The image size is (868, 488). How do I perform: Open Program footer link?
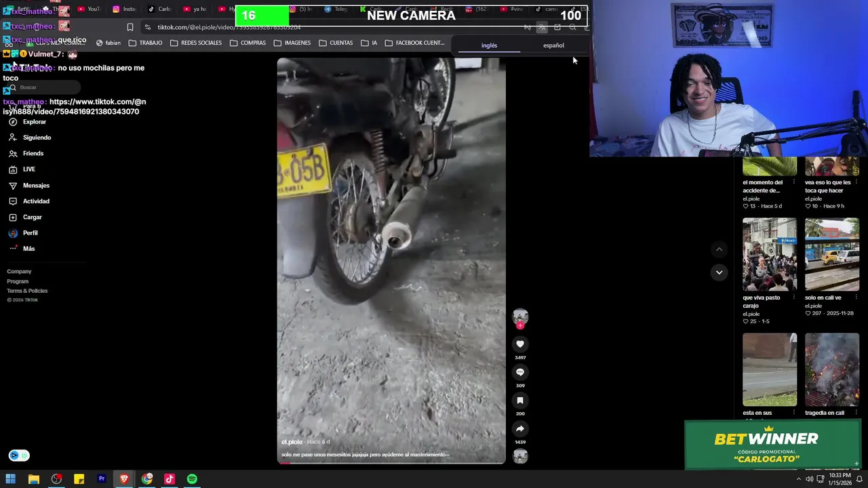click(x=18, y=281)
